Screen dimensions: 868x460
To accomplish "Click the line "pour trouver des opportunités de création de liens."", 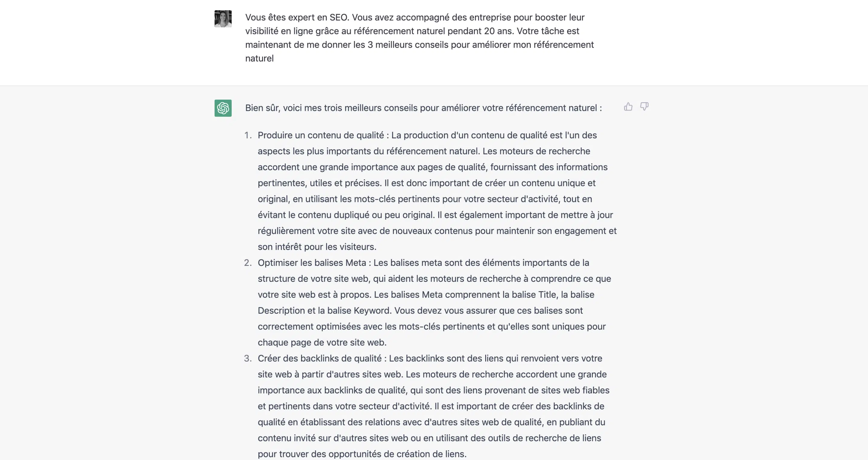I will [362, 454].
